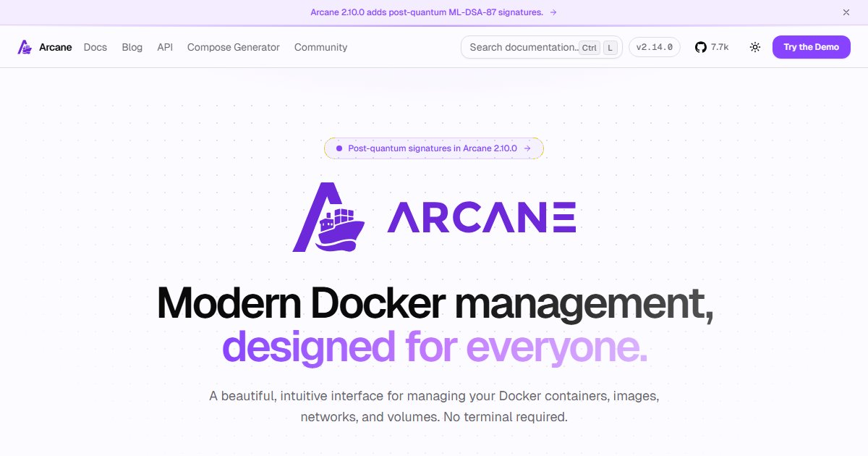Open the Blog page
This screenshot has width=868, height=456.
(x=132, y=47)
